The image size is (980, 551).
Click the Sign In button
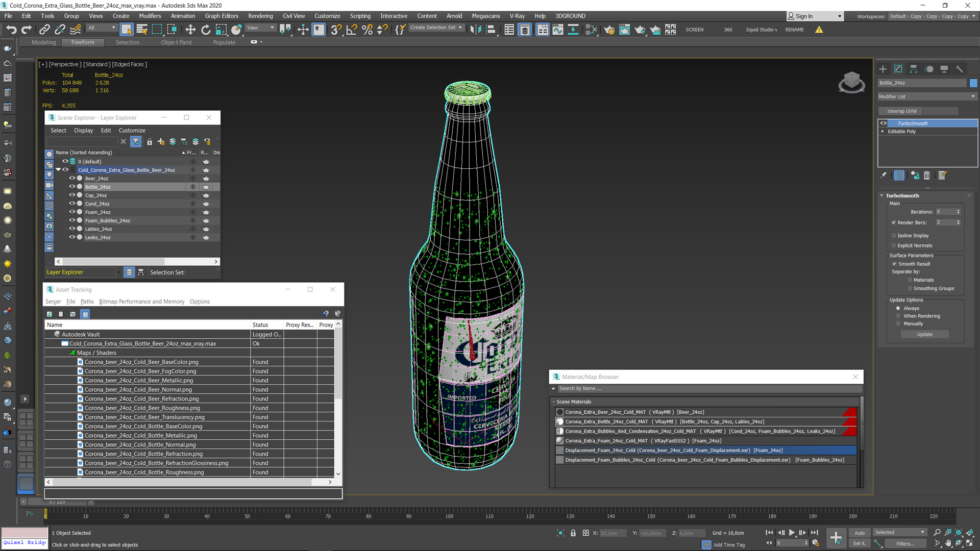[x=814, y=16]
